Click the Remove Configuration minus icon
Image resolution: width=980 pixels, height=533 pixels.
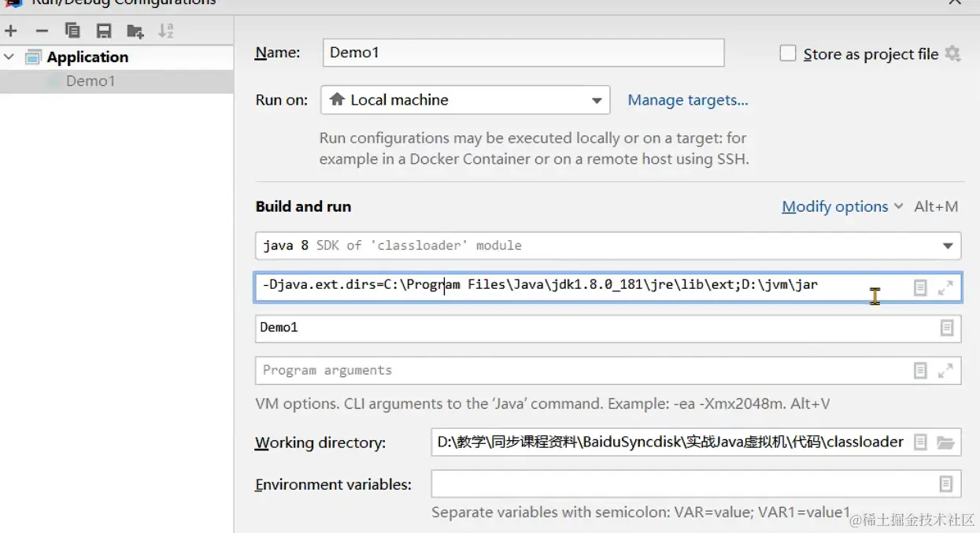[x=43, y=31]
